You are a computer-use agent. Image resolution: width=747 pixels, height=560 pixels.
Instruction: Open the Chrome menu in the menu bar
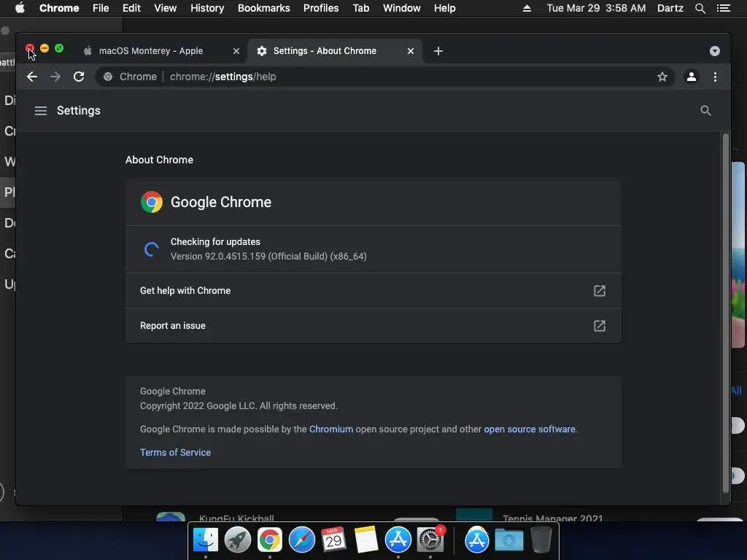(x=59, y=8)
